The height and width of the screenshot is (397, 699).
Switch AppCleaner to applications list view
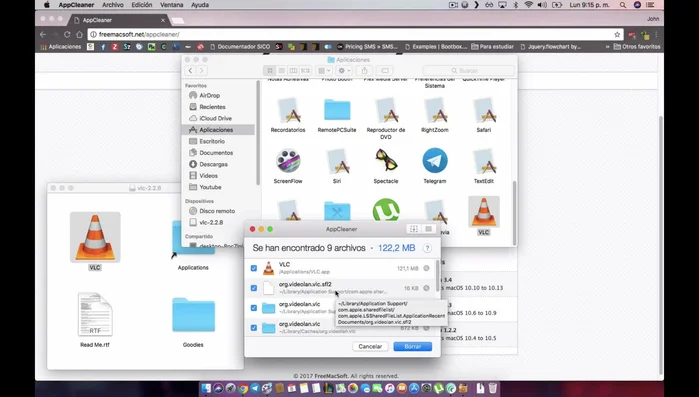coord(428,229)
